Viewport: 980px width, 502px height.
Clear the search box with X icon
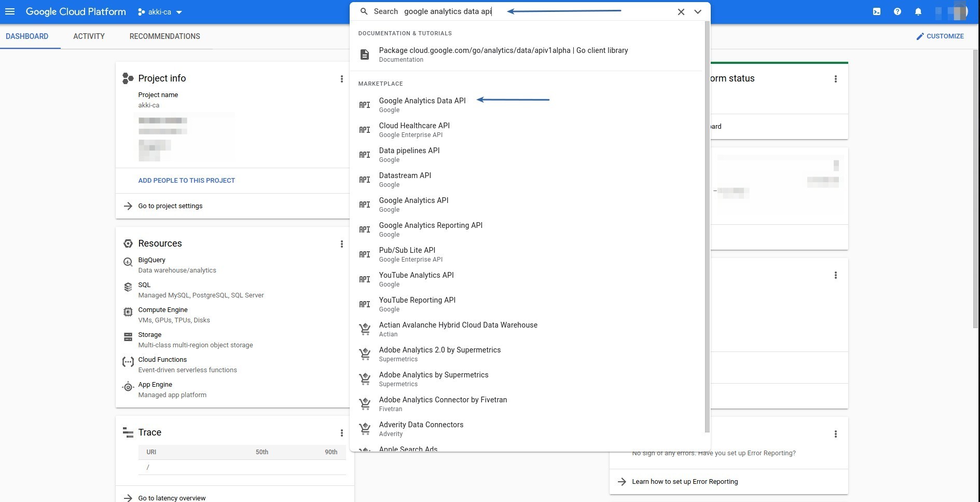pos(681,11)
